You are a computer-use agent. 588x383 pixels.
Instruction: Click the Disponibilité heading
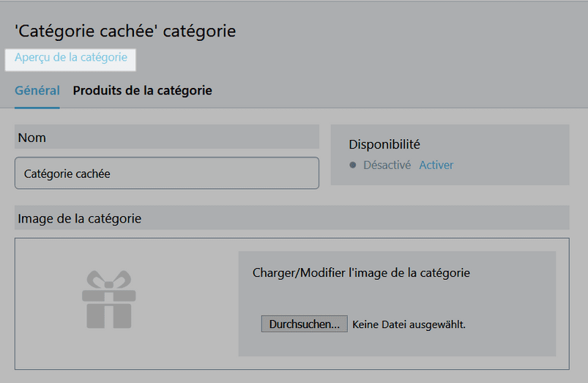coord(384,144)
